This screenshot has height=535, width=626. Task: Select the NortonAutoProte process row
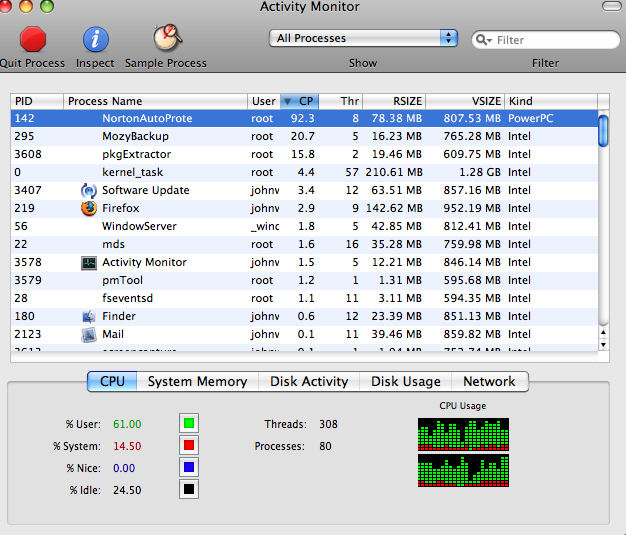tap(300, 118)
